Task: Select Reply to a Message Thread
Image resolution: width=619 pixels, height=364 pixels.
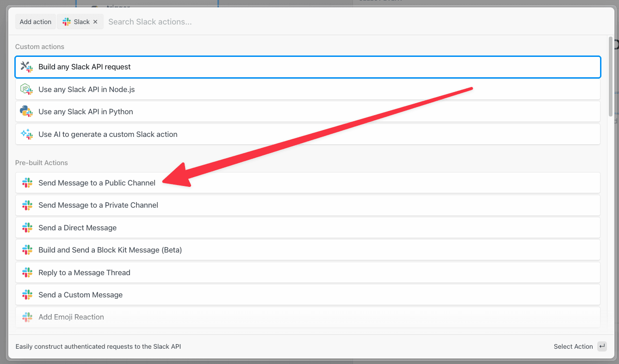Action: (x=308, y=272)
